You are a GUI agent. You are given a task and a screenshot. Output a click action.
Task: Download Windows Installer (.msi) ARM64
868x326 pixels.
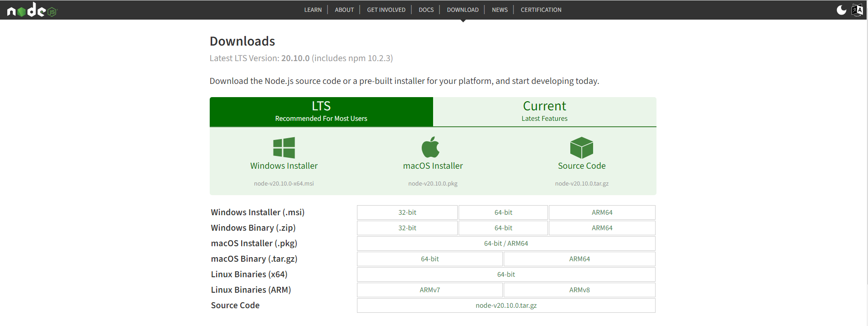[x=602, y=212]
